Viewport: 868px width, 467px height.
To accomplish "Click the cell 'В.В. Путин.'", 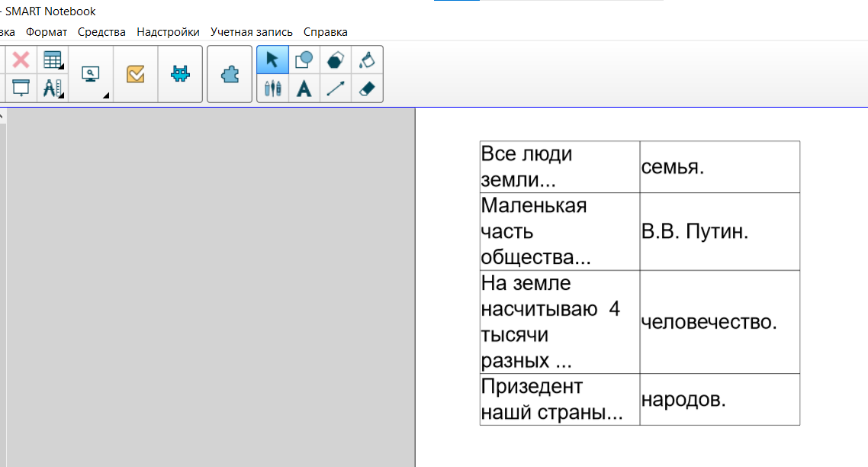I will [719, 231].
